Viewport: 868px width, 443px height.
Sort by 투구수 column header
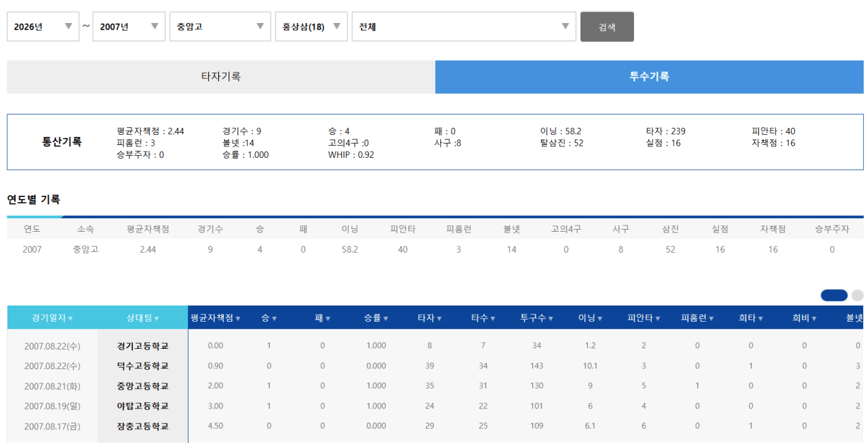[x=537, y=318]
